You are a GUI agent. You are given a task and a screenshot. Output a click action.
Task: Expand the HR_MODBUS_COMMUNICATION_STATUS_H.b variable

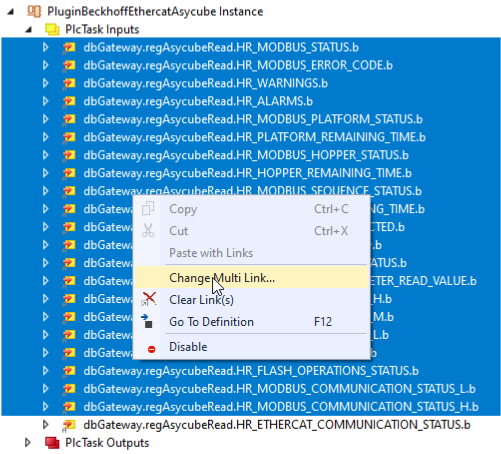click(46, 407)
